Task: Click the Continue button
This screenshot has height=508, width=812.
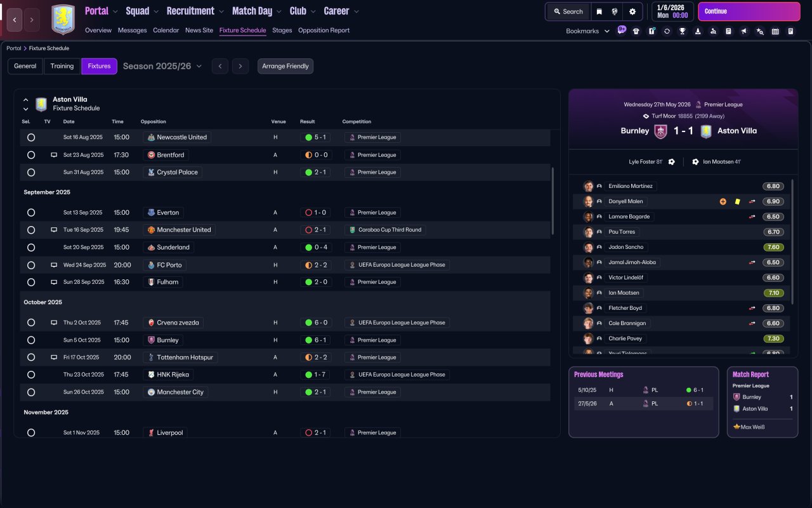Action: point(749,11)
